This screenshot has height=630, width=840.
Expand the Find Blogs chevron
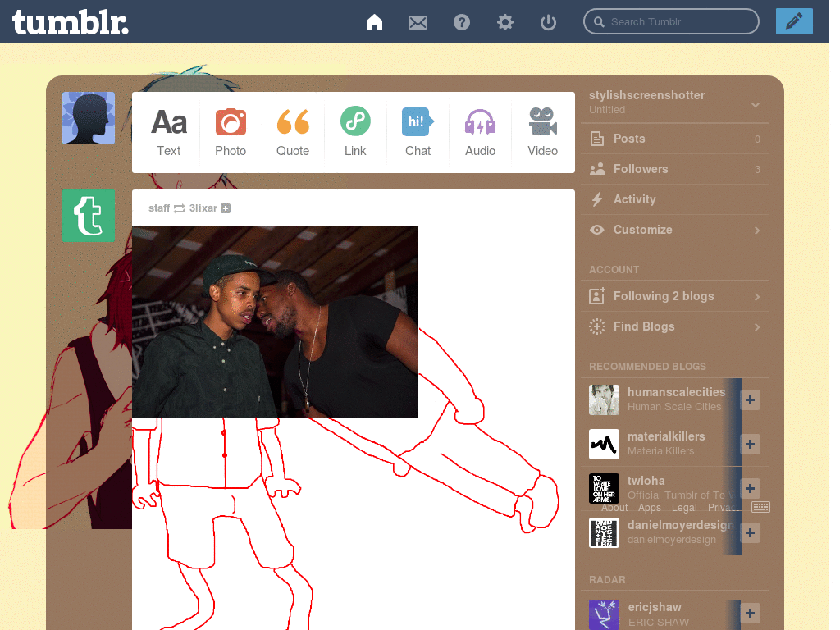click(x=757, y=326)
